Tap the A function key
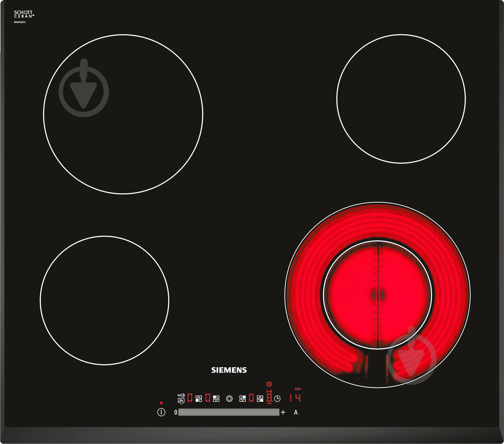The image size is (504, 444). pyautogui.click(x=296, y=412)
